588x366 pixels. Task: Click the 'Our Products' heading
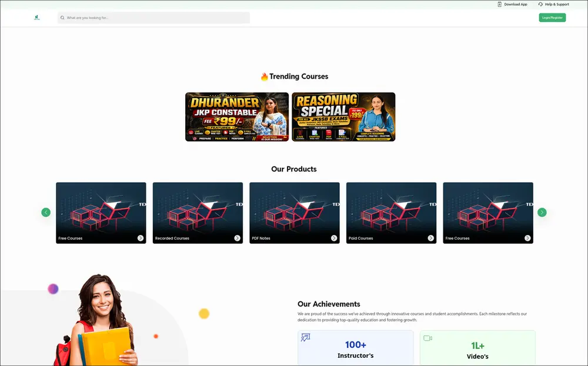[294, 169]
